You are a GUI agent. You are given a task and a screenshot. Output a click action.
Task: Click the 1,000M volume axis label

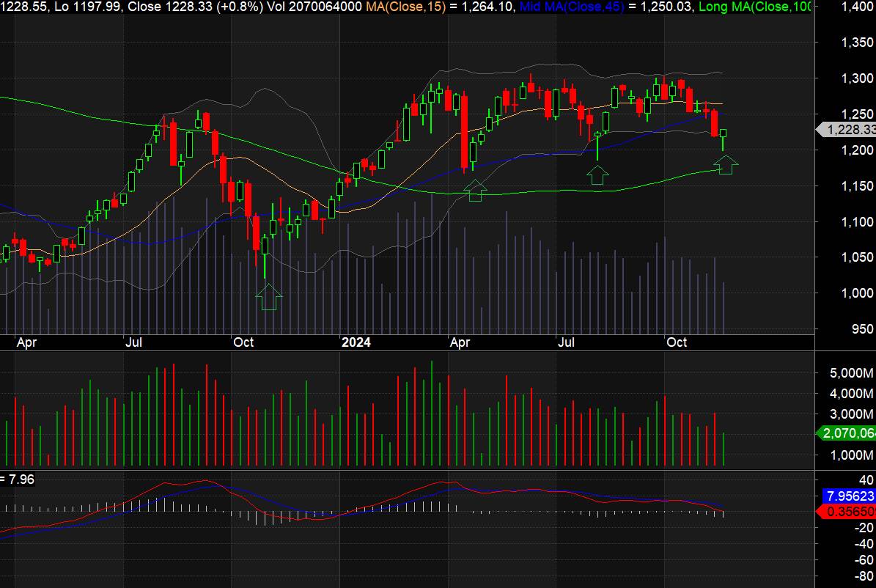[852, 455]
